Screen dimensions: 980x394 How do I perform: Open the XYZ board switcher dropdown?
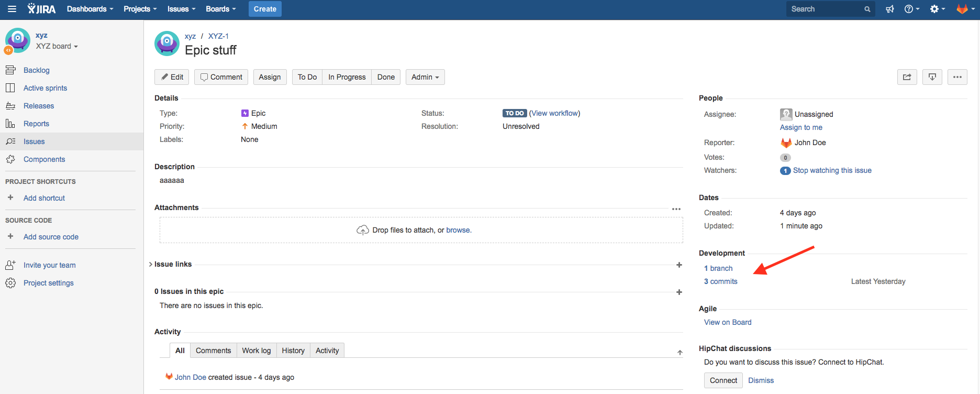click(x=57, y=46)
